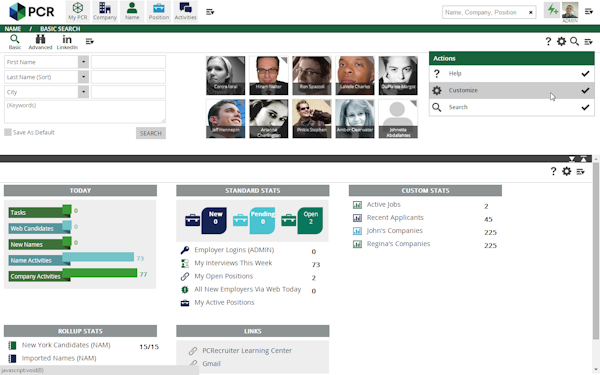This screenshot has height=375, width=600.
Task: Collapse panel with the down-arrow splitter button
Action: 572,158
